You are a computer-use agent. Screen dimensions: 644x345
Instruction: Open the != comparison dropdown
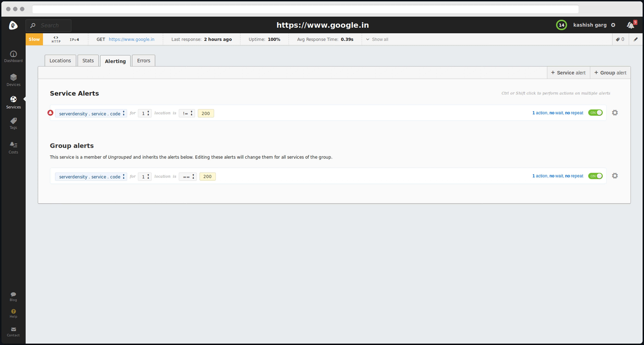[187, 113]
